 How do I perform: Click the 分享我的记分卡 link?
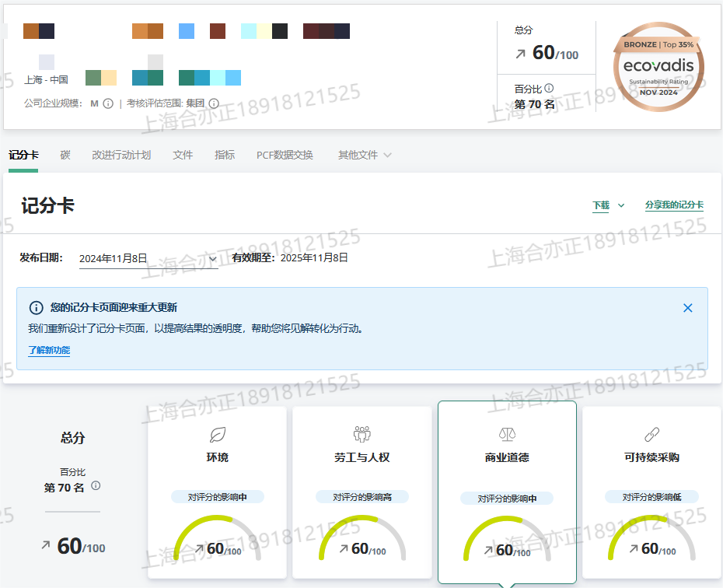(674, 205)
